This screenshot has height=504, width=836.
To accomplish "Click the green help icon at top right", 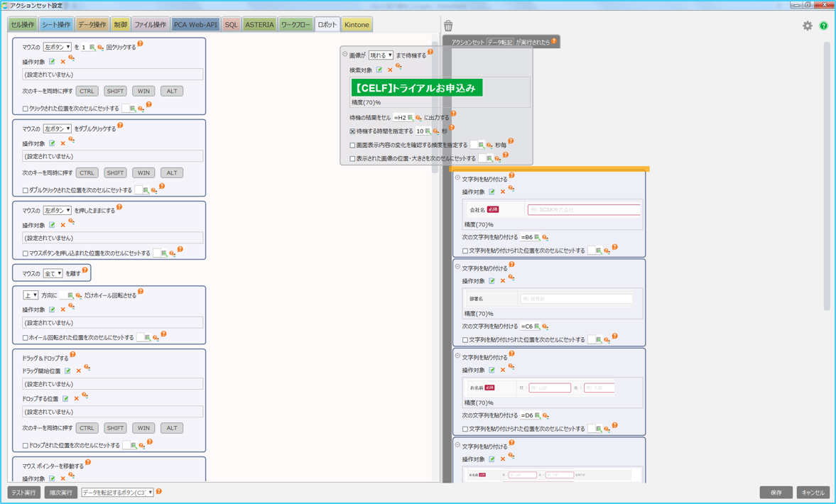I will [x=823, y=26].
